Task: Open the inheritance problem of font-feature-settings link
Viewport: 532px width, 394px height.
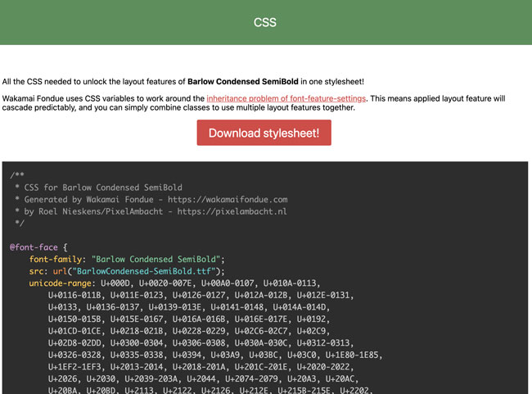Action: pos(286,98)
